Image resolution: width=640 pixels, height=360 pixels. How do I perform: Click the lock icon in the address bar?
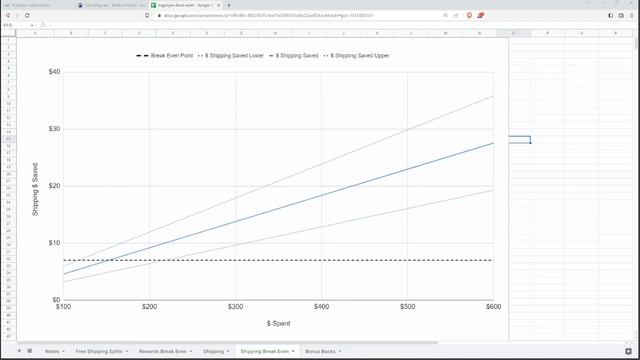[159, 16]
